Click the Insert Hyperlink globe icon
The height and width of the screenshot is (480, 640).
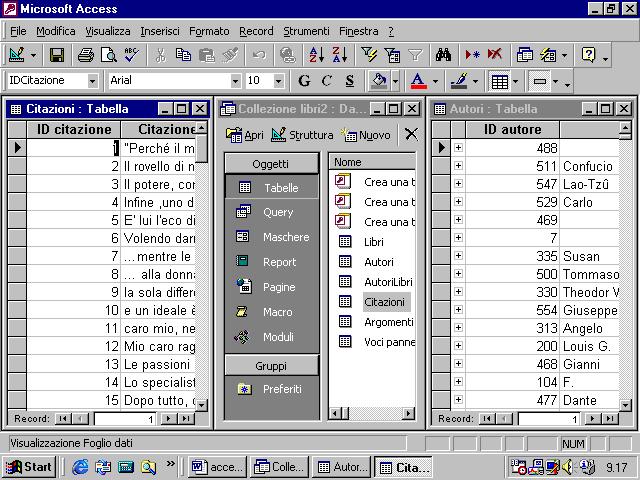click(287, 55)
